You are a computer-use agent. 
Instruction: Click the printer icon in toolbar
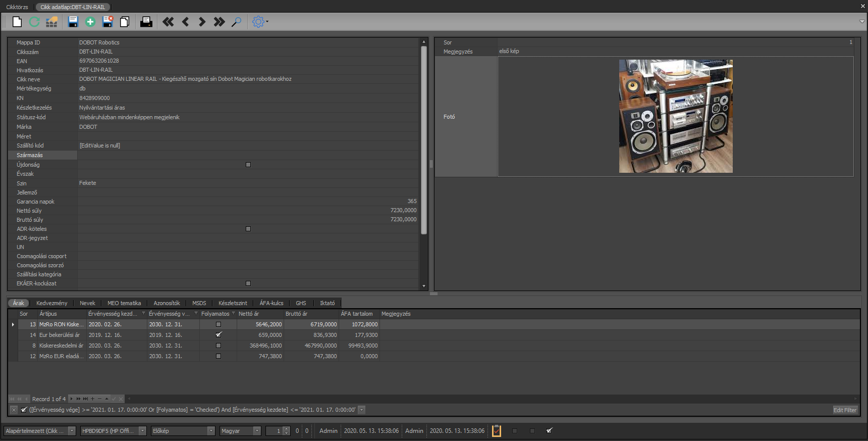(146, 22)
